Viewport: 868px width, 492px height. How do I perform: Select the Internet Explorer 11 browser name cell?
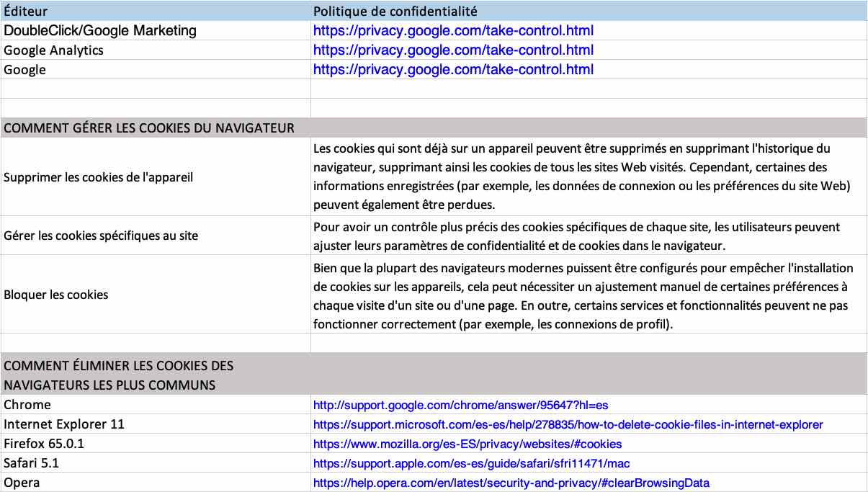pyautogui.click(x=64, y=425)
